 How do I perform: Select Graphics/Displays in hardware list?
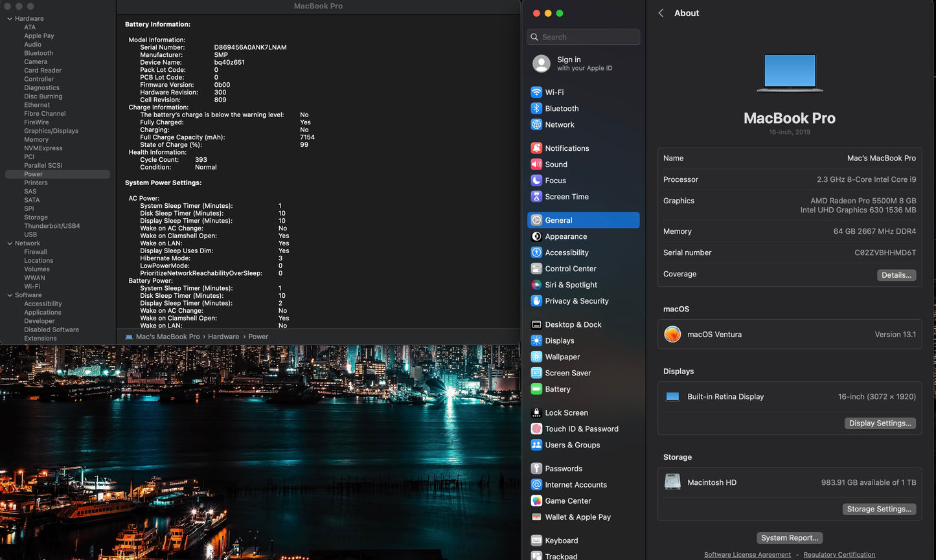point(51,131)
